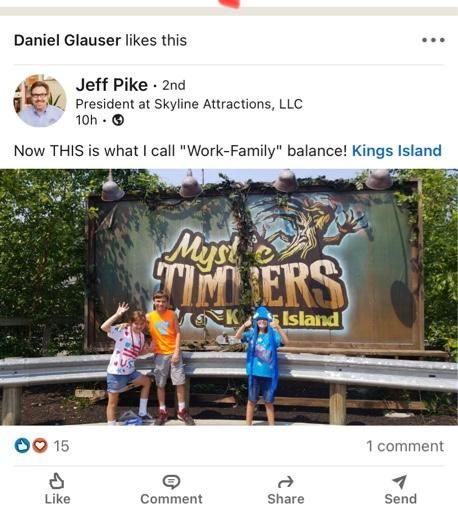Click the Share label text
This screenshot has width=458, height=512.
point(286,499)
